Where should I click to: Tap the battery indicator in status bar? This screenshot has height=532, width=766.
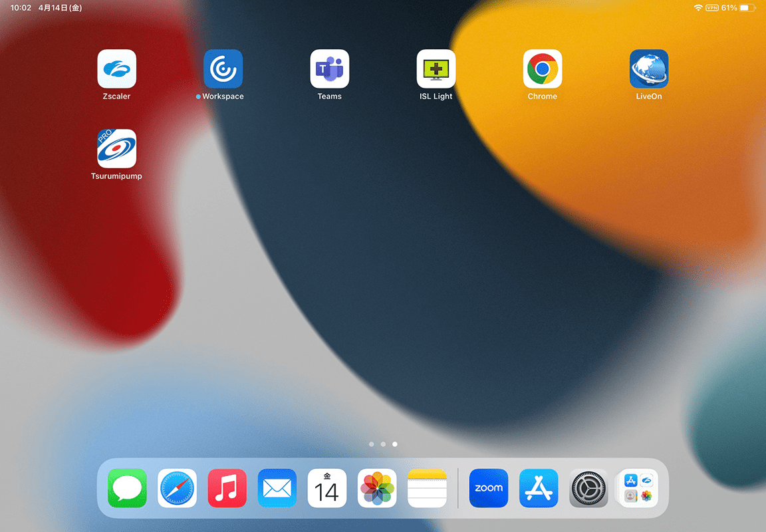pyautogui.click(x=747, y=8)
